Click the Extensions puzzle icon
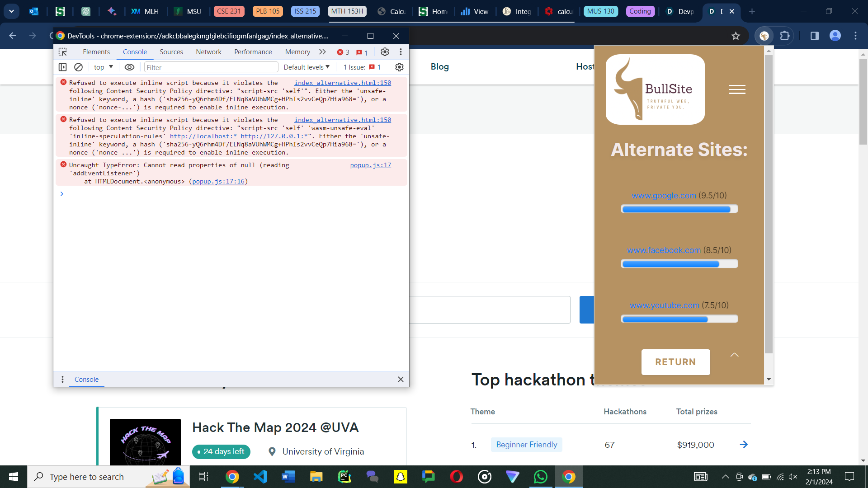The image size is (868, 488). 785,36
